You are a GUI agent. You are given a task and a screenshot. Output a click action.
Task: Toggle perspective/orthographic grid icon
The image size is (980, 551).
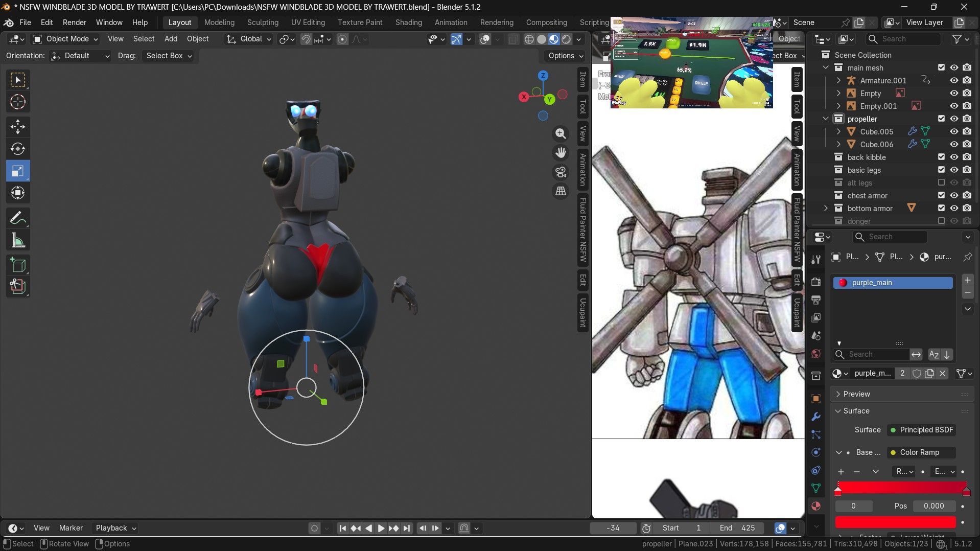click(x=561, y=191)
